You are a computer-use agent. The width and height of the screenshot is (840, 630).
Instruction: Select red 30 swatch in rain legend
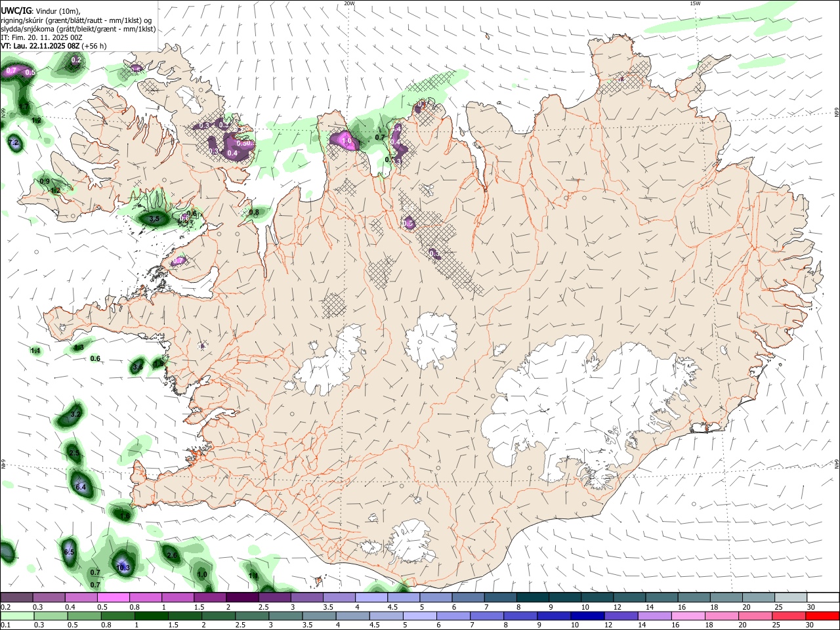point(822,616)
